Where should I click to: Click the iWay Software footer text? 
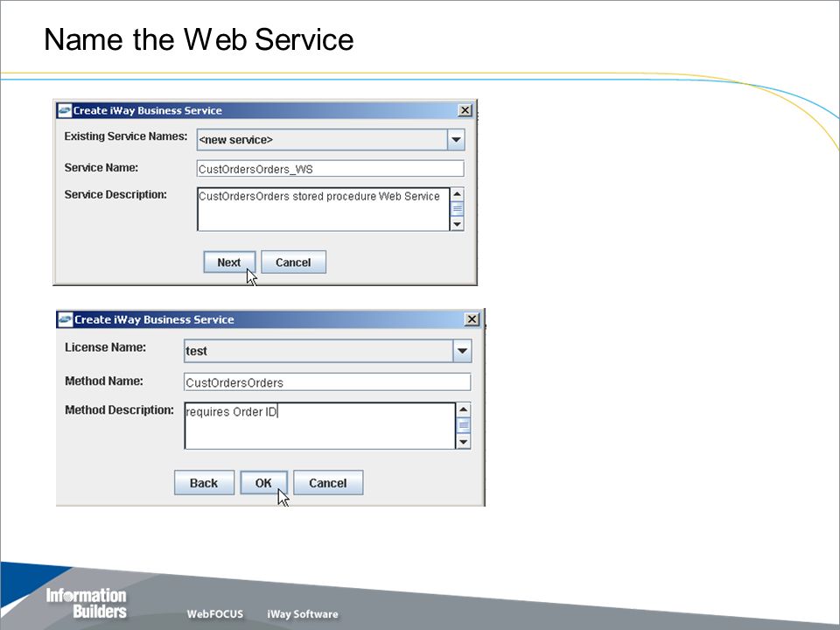[x=303, y=614]
